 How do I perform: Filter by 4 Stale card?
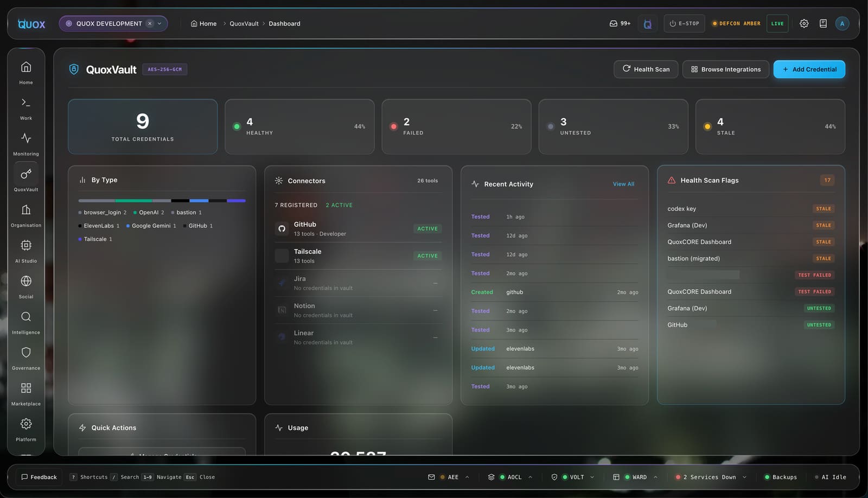tap(770, 126)
